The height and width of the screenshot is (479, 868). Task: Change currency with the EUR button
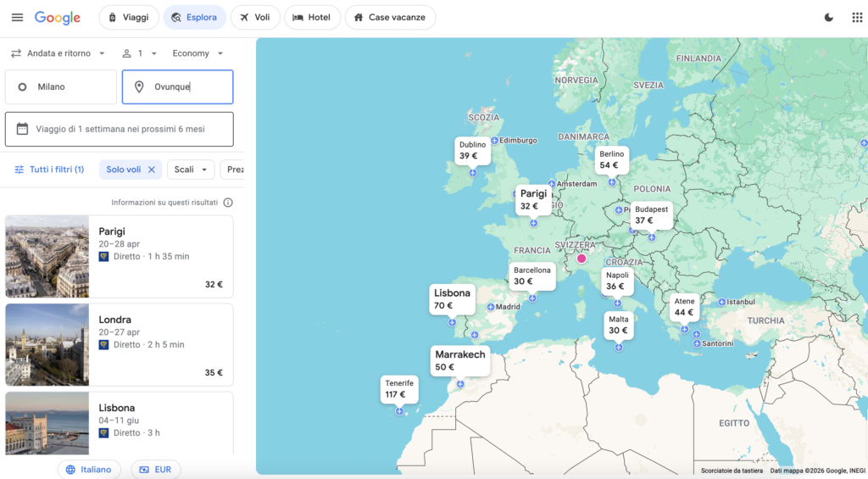point(155,469)
